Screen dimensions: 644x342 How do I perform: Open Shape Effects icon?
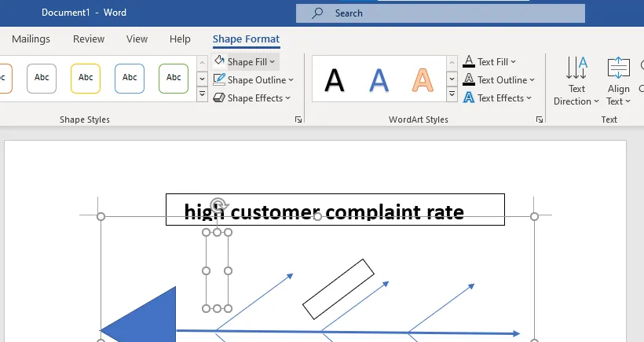(x=219, y=98)
